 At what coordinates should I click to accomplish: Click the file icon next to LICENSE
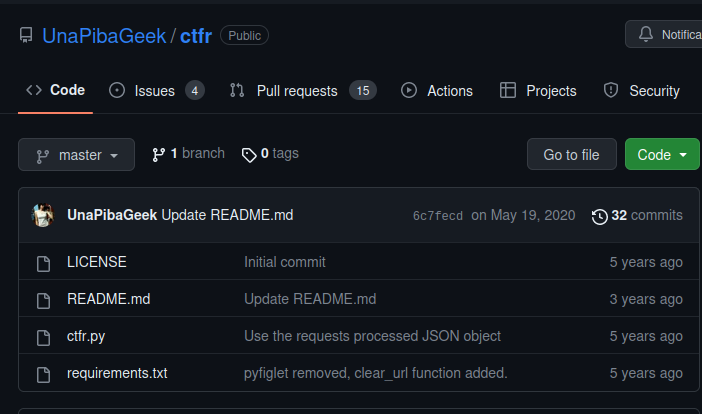(43, 263)
